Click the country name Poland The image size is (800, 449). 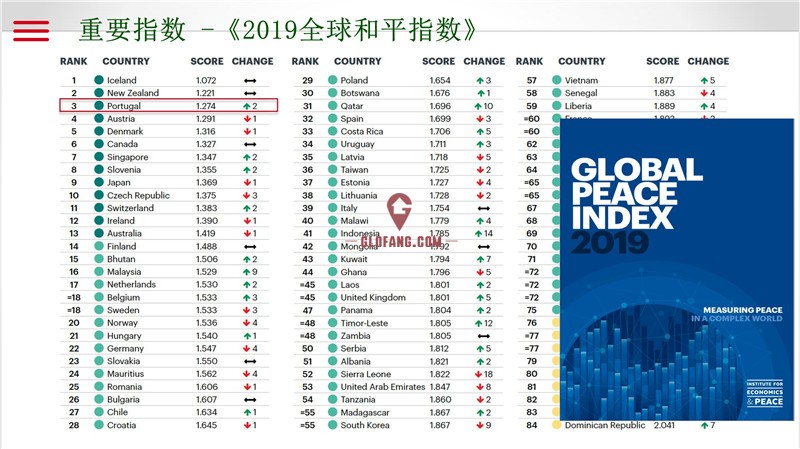pos(354,80)
